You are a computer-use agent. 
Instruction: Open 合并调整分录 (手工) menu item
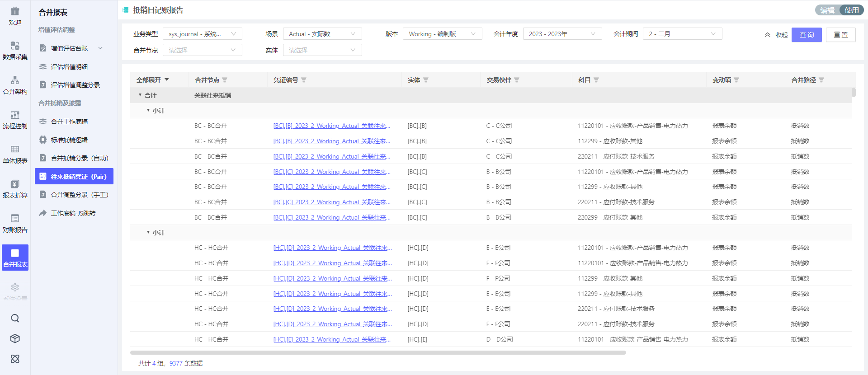tap(80, 195)
